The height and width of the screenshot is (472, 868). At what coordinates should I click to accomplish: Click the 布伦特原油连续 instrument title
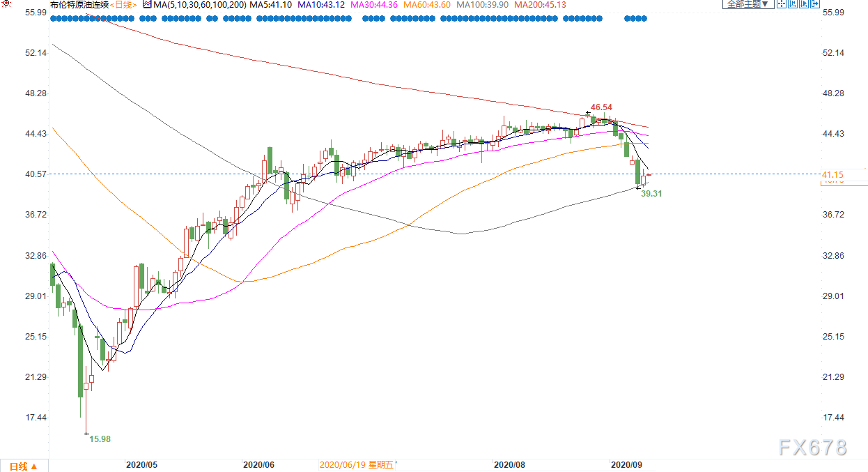pyautogui.click(x=80, y=4)
